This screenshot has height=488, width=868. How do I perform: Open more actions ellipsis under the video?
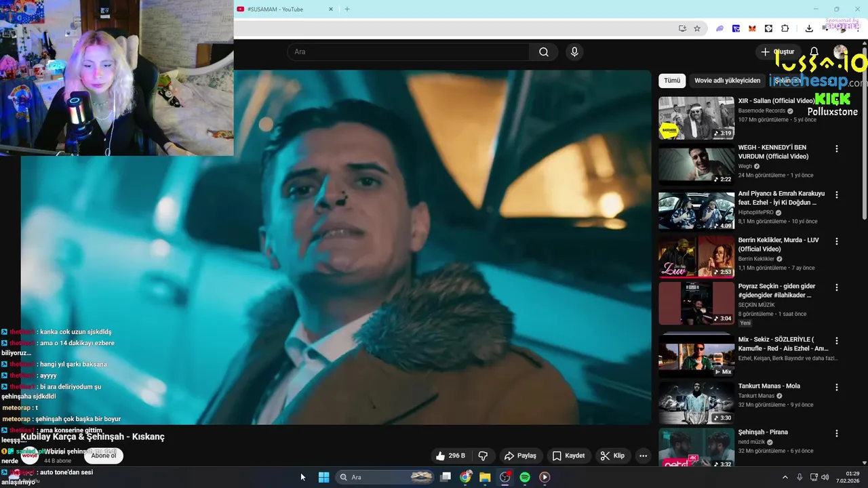pos(643,455)
